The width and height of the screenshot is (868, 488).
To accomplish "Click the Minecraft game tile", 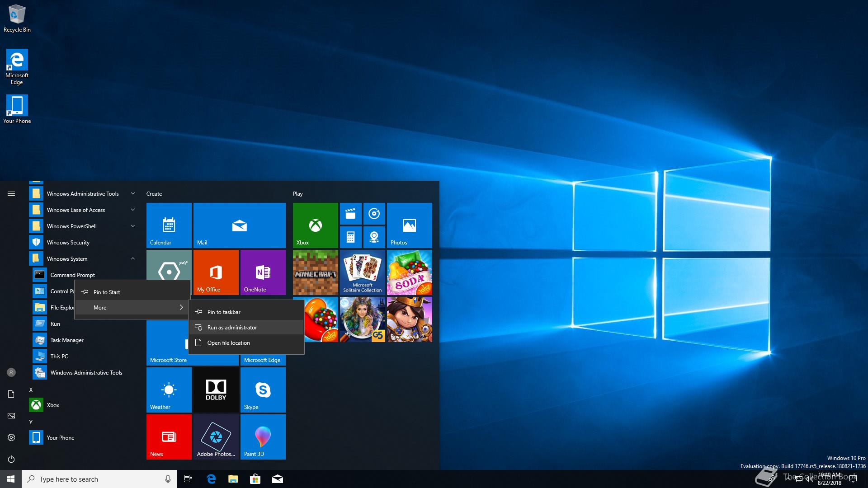I will [x=315, y=272].
